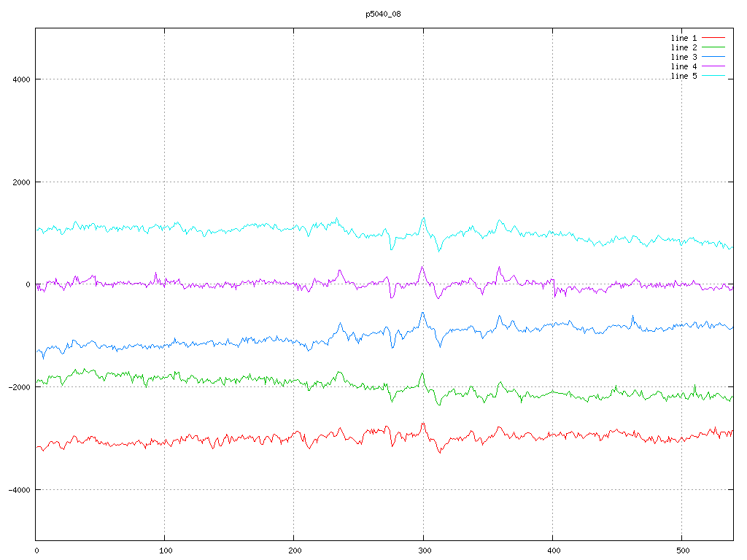Select the 'line 5' legend label
This screenshot has width=747, height=560.
pyautogui.click(x=684, y=76)
